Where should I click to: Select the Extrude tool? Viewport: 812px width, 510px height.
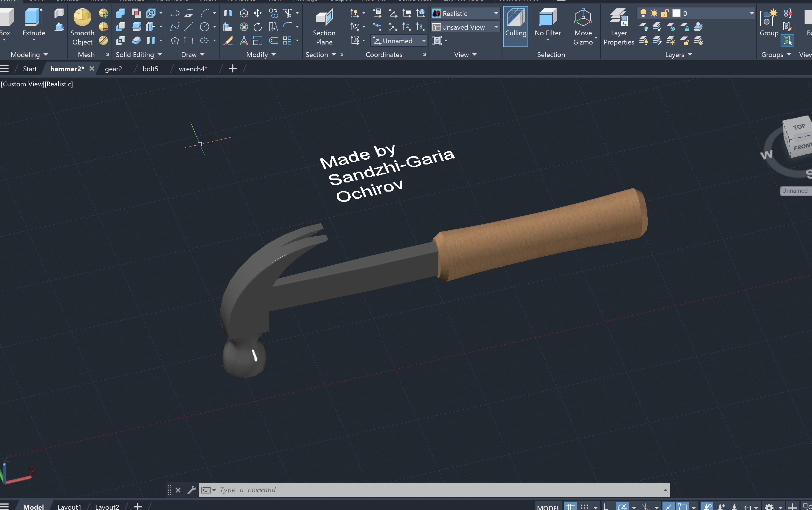point(34,24)
